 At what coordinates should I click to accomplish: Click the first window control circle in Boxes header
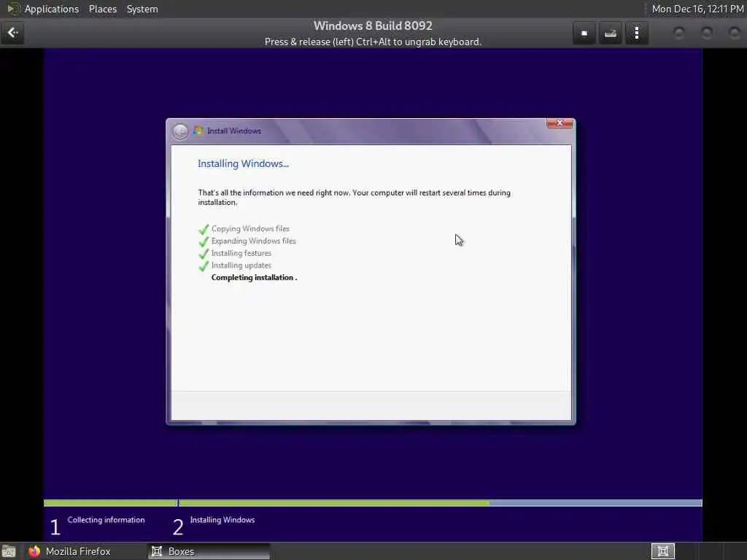(x=679, y=33)
